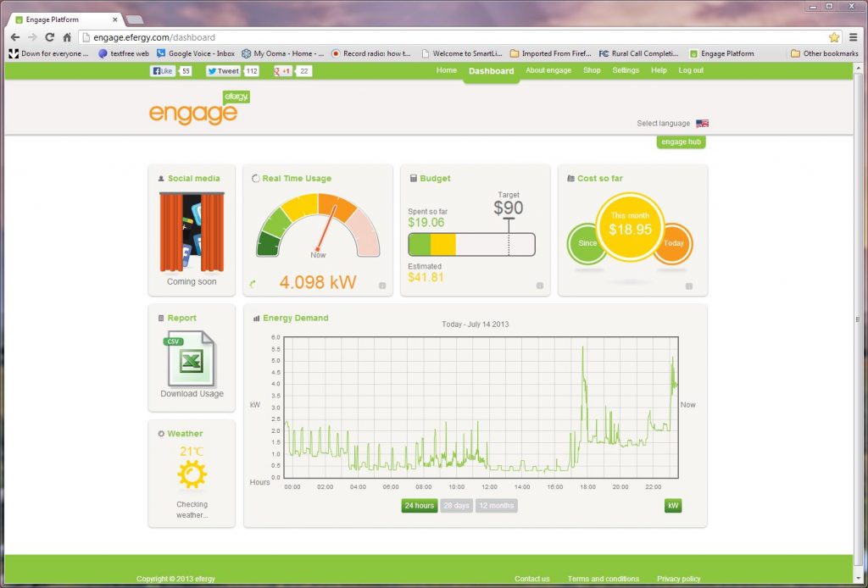Click the engage hub button
Image resolution: width=868 pixels, height=588 pixels.
(681, 142)
